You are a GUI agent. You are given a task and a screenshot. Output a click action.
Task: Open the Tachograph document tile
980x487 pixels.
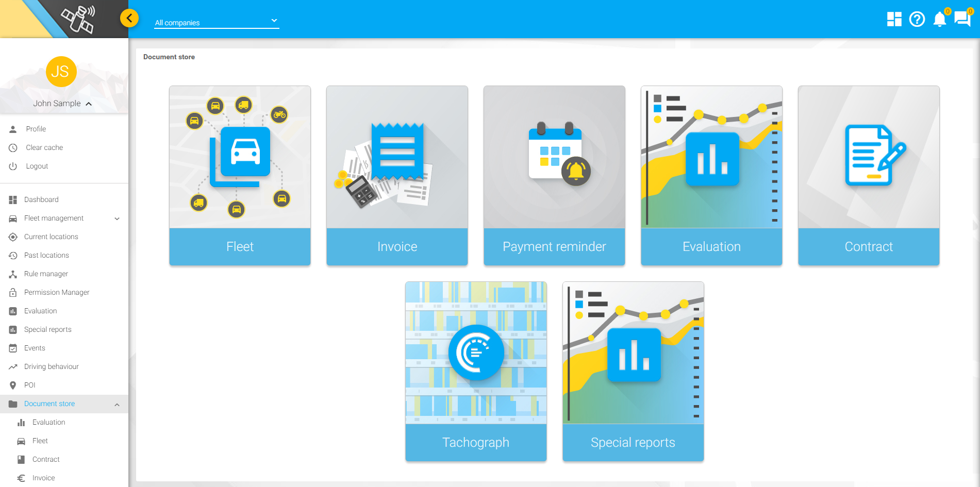coord(475,371)
